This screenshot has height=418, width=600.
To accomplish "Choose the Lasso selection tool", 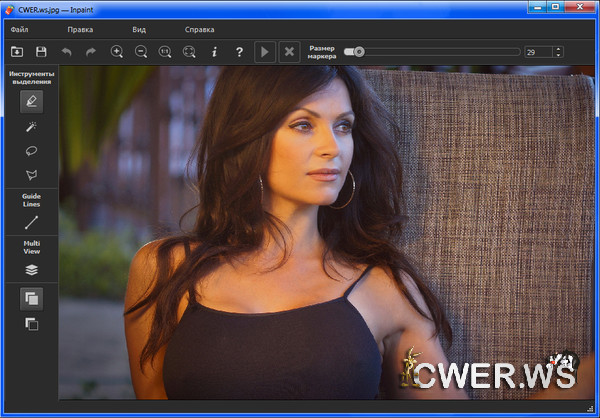I will [x=31, y=151].
